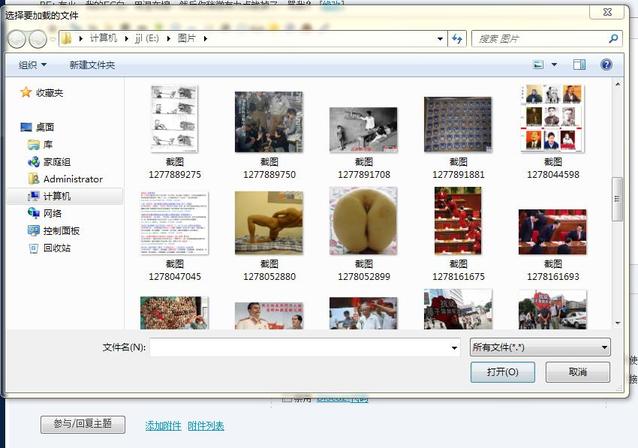Open the view options dropdown arrow
The width and height of the screenshot is (638, 448).
coord(554,65)
